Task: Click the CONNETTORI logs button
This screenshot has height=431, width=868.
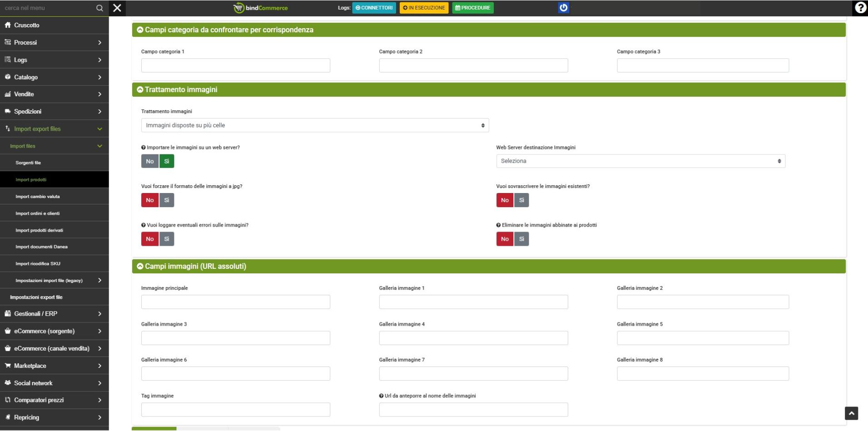Action: pyautogui.click(x=374, y=8)
